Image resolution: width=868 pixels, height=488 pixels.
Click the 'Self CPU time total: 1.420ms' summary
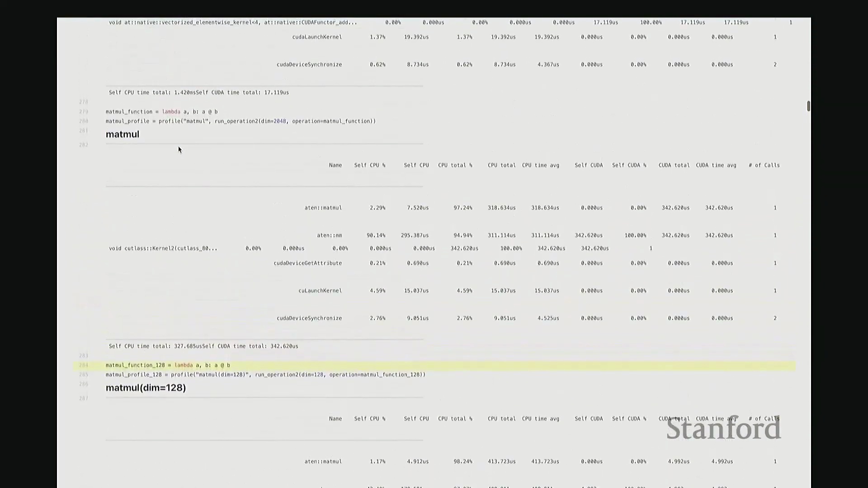tap(152, 93)
